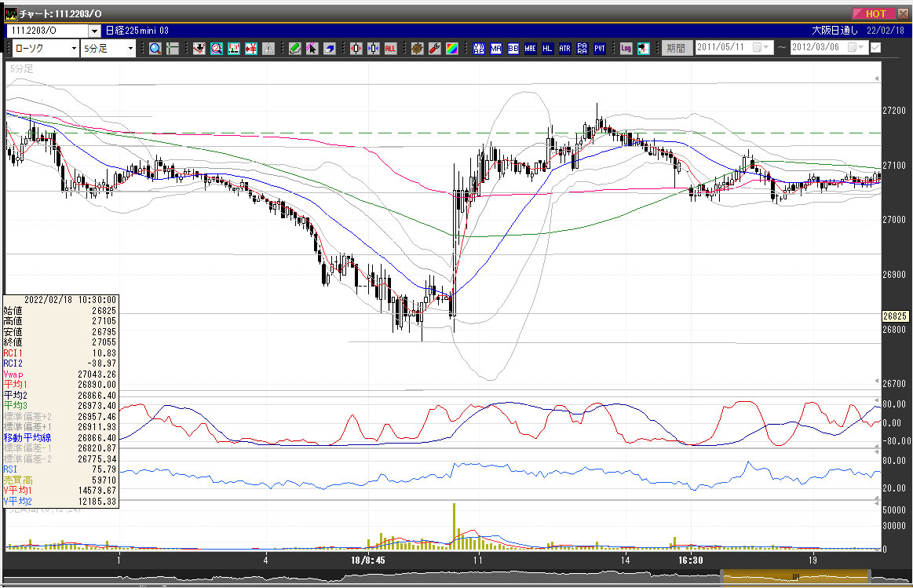Image resolution: width=913 pixels, height=588 pixels.
Task: Click the orange range slider in overview bar
Action: click(x=795, y=577)
